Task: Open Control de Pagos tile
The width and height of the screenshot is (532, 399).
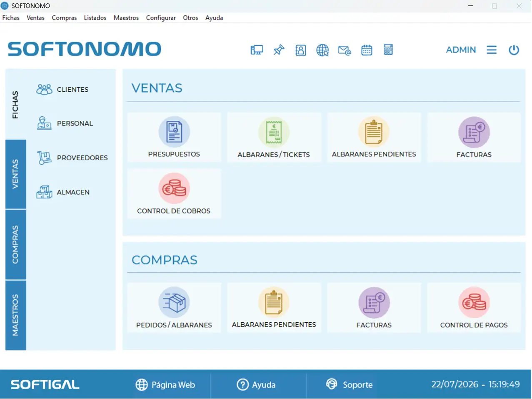Action: (x=474, y=308)
